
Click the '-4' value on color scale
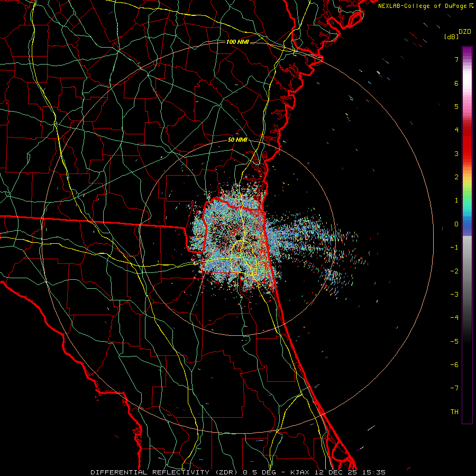[454, 318]
